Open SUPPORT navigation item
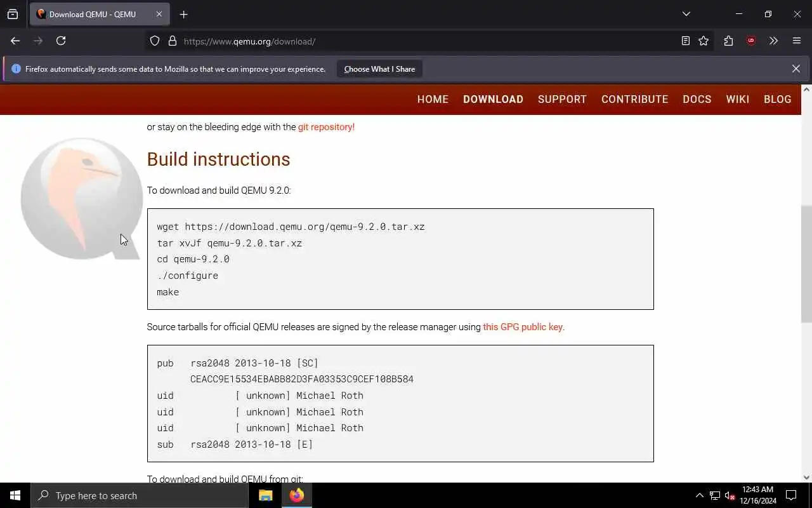812x508 pixels. (562, 99)
